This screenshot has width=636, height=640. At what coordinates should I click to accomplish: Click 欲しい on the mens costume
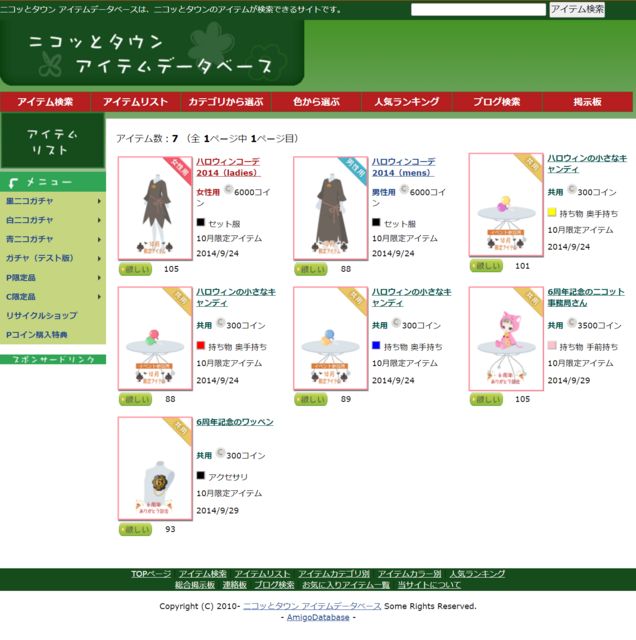[311, 269]
